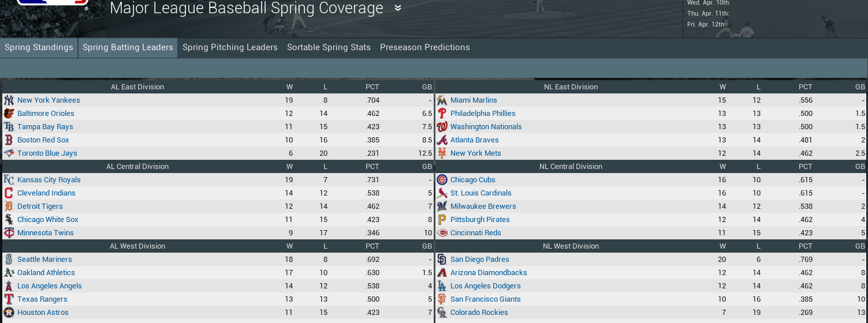This screenshot has height=323, width=868.
Task: Click the Houston Astros logo icon
Action: click(x=9, y=313)
